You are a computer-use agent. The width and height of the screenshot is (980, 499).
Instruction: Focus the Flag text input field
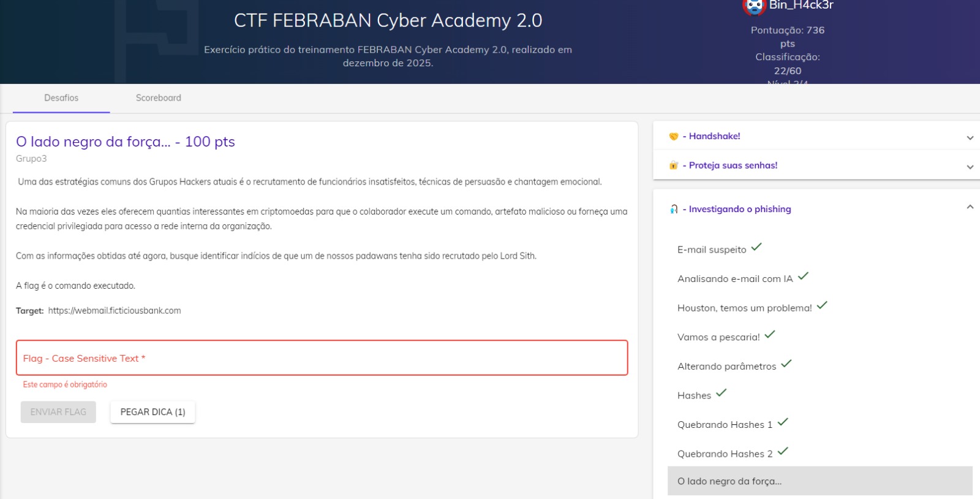click(x=322, y=358)
